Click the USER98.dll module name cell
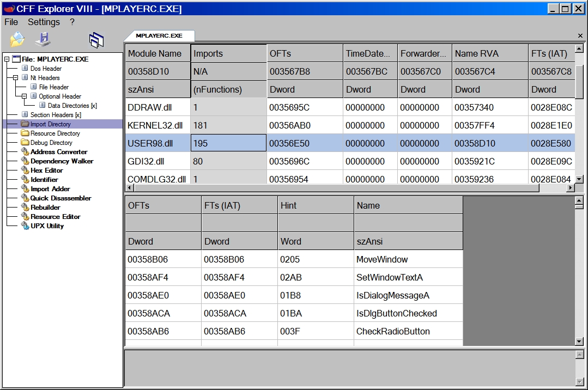This screenshot has width=588, height=390. coord(158,143)
